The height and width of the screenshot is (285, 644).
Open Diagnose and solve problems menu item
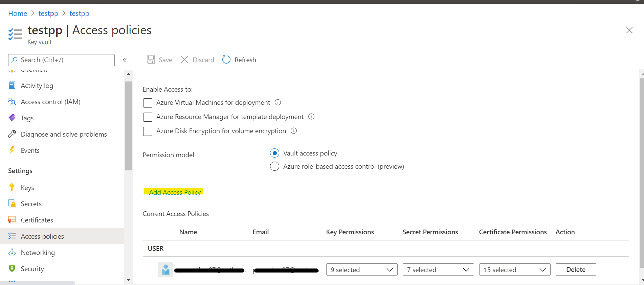(x=62, y=134)
